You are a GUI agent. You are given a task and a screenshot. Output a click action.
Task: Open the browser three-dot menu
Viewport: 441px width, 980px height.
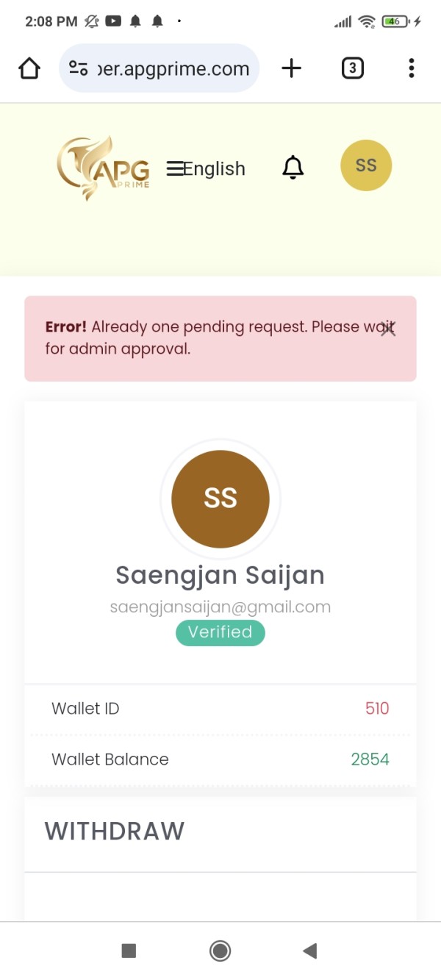tap(412, 68)
